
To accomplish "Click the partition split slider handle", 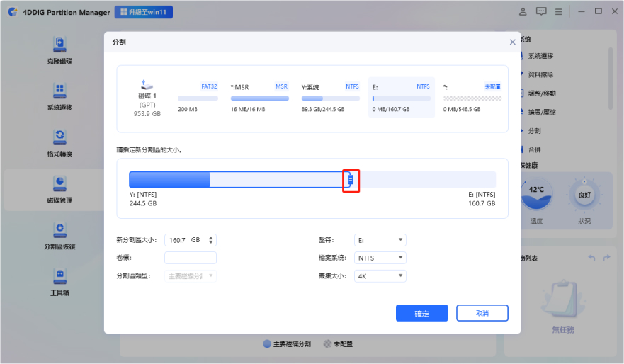I will [x=351, y=180].
